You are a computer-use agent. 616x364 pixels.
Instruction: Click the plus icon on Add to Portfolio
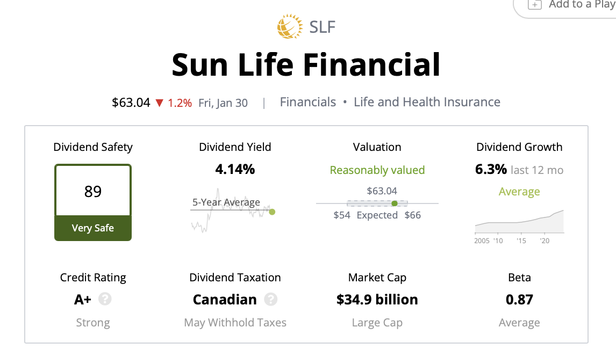point(534,4)
